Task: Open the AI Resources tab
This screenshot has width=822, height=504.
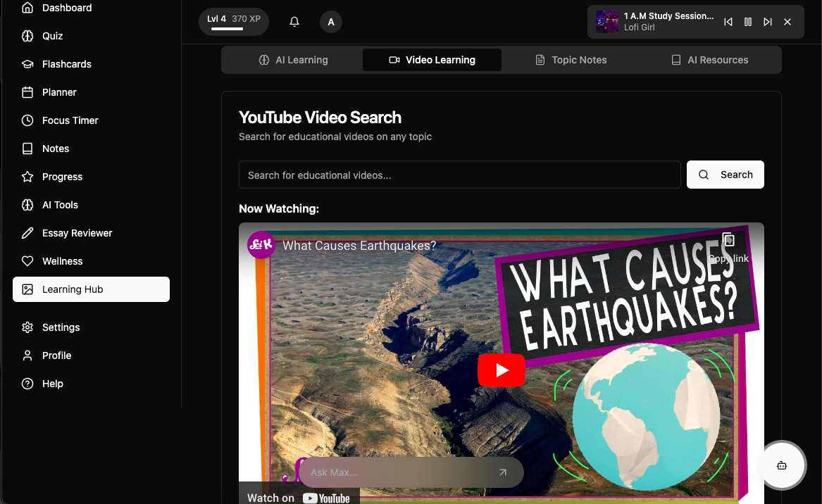Action: (x=710, y=60)
